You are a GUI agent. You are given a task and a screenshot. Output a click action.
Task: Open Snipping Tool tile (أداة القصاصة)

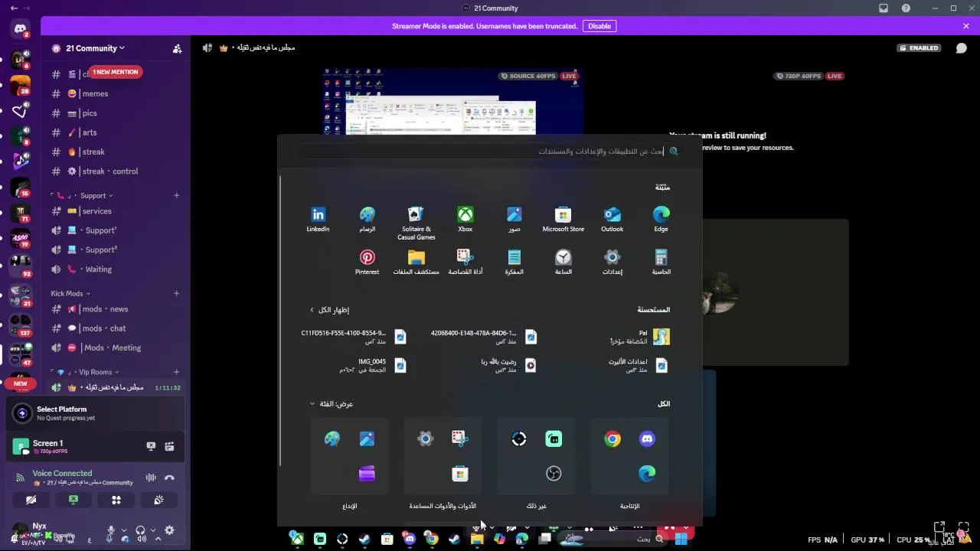pyautogui.click(x=465, y=262)
